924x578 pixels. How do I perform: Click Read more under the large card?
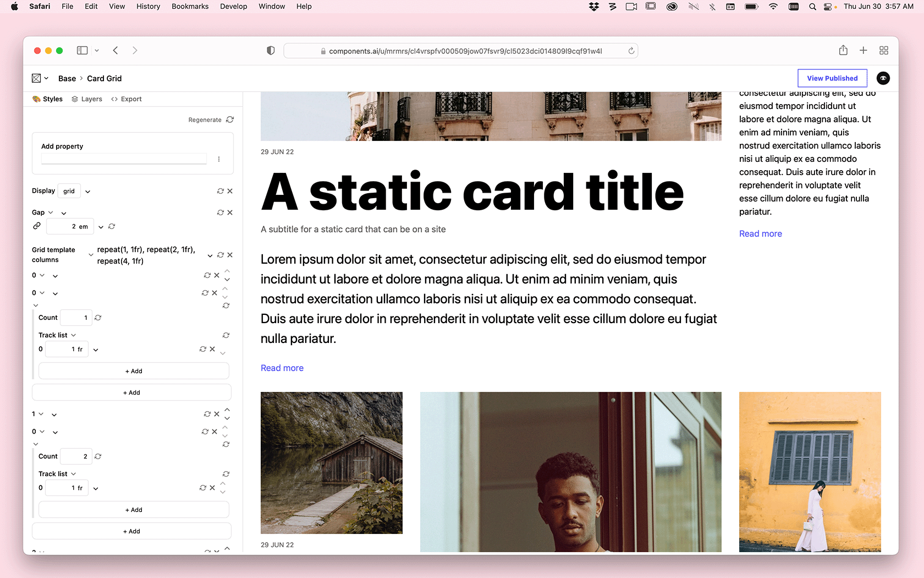tap(282, 368)
